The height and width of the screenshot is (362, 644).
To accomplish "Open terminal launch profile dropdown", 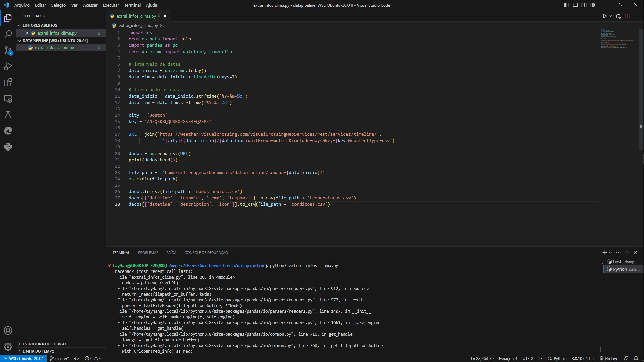I will pos(610,253).
